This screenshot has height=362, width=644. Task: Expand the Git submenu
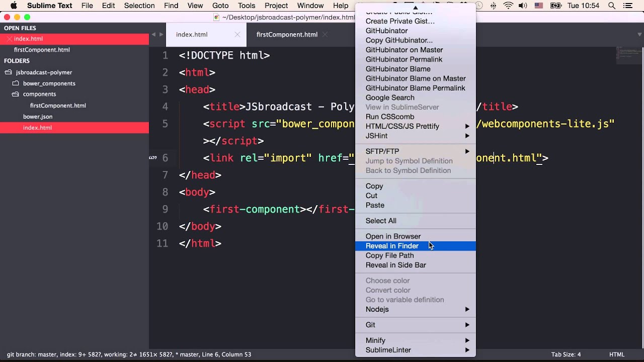click(x=467, y=325)
